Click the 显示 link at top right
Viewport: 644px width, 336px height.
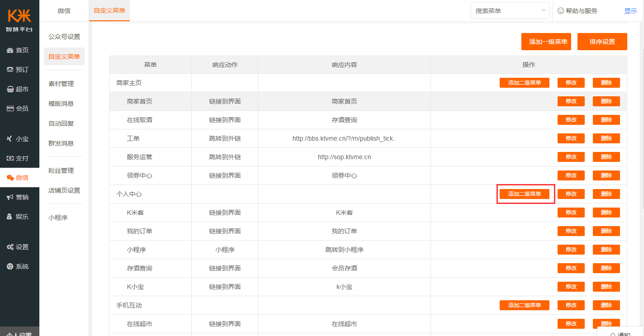[631, 10]
